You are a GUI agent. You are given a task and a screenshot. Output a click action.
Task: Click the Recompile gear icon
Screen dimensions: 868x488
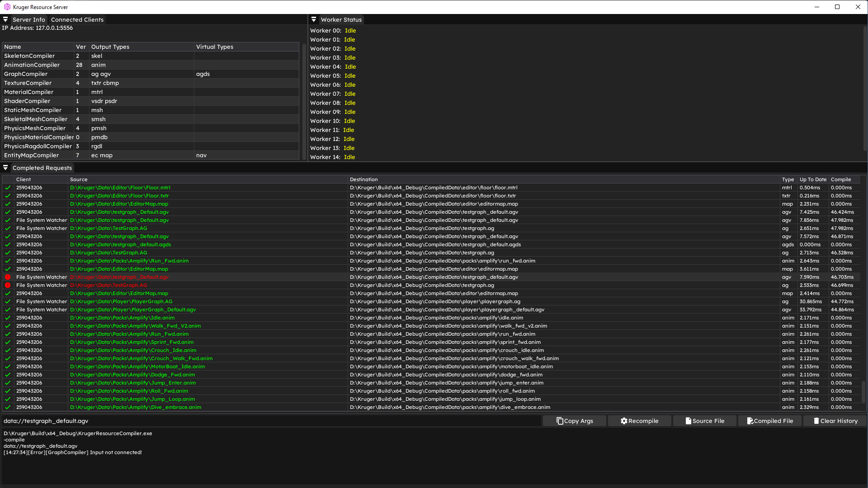(x=624, y=421)
